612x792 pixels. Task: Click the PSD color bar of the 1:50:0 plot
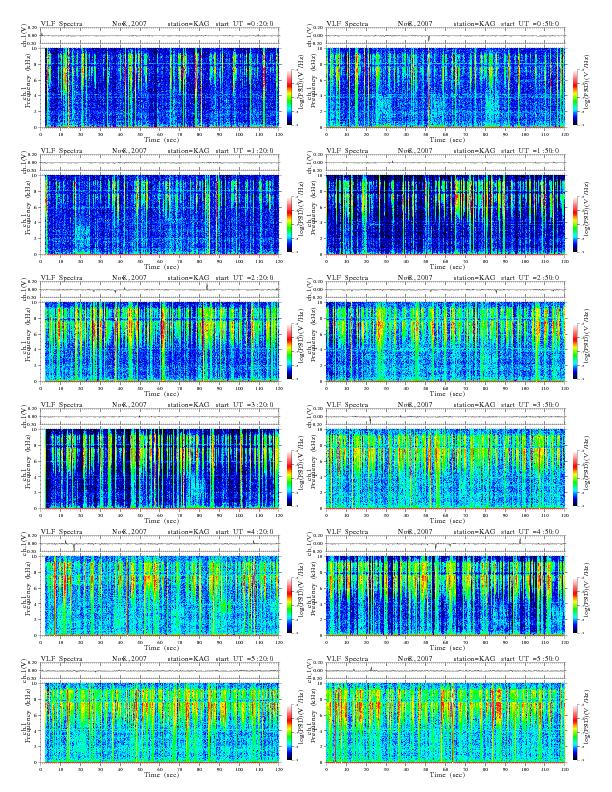click(x=576, y=224)
